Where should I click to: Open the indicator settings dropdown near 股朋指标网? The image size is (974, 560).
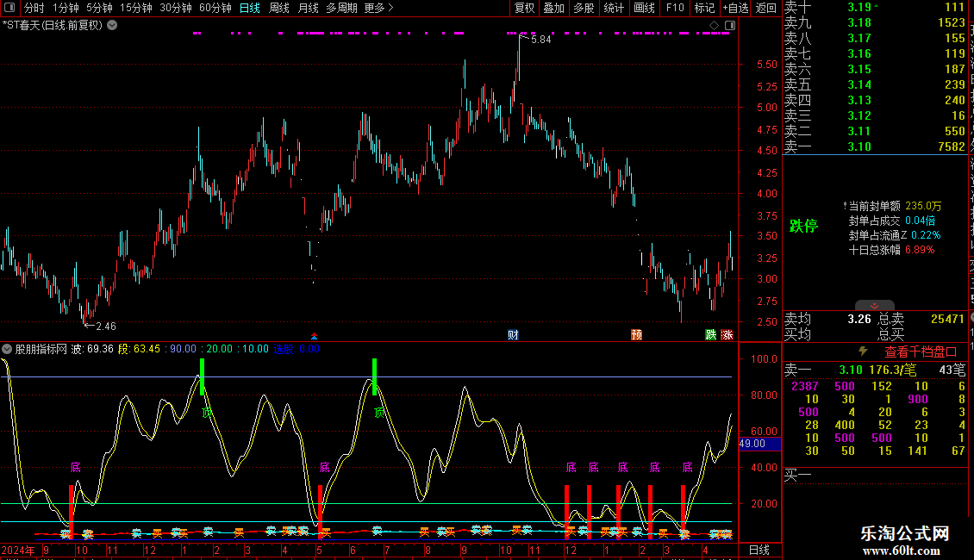pyautogui.click(x=7, y=349)
